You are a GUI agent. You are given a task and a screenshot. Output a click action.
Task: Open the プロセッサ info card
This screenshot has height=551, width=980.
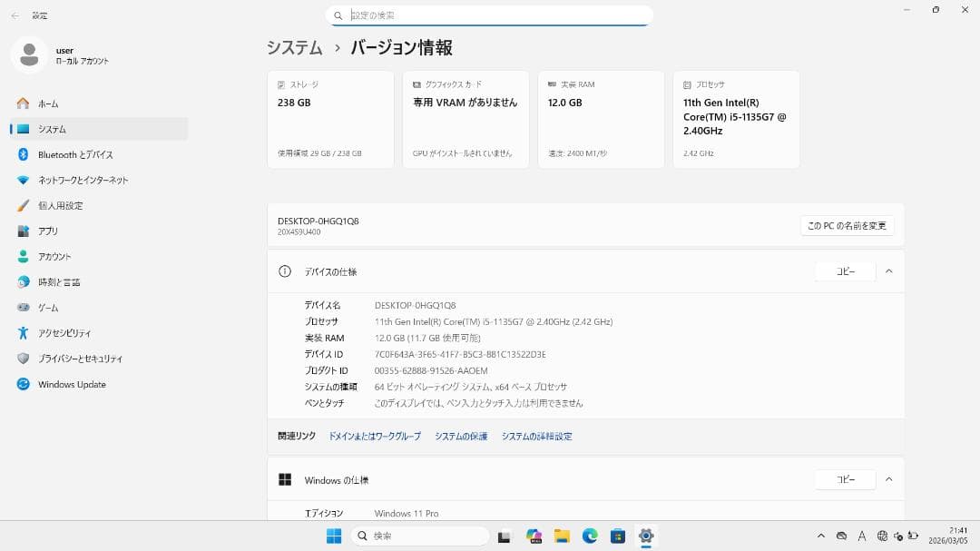pos(736,120)
